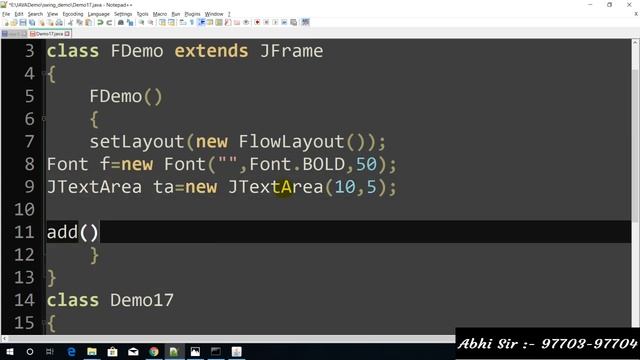Click the 'class Demo17' line

coord(110,300)
